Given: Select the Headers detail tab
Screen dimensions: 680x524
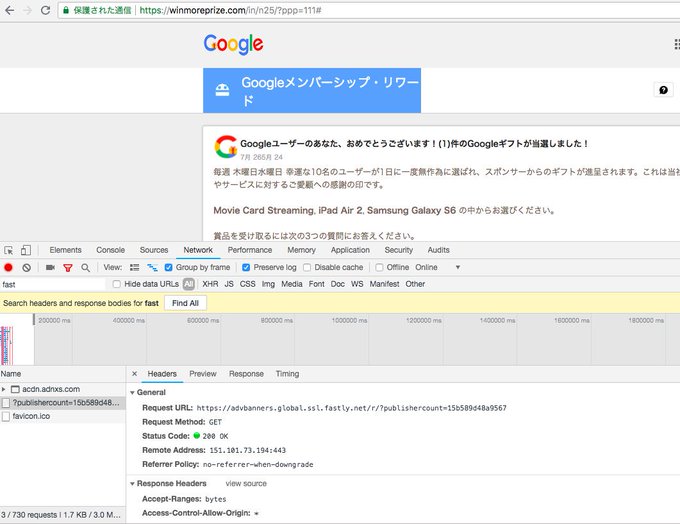Looking at the screenshot, I should coord(162,374).
